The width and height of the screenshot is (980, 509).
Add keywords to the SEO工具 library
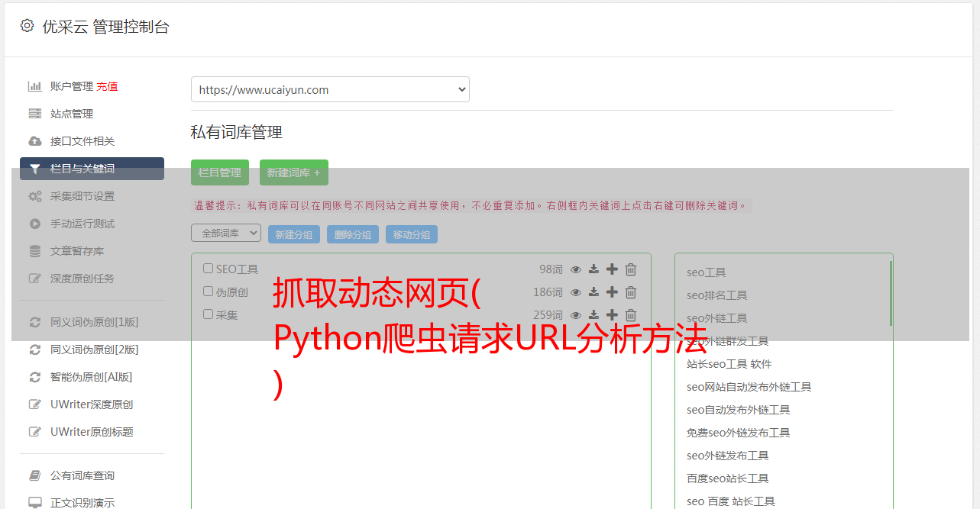tap(612, 269)
